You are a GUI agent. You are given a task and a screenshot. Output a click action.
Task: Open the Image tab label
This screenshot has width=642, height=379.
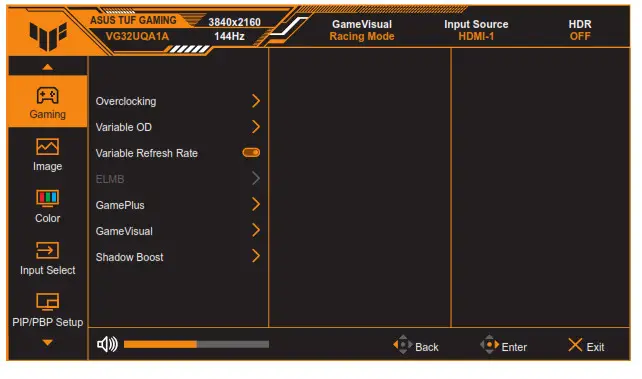[47, 166]
